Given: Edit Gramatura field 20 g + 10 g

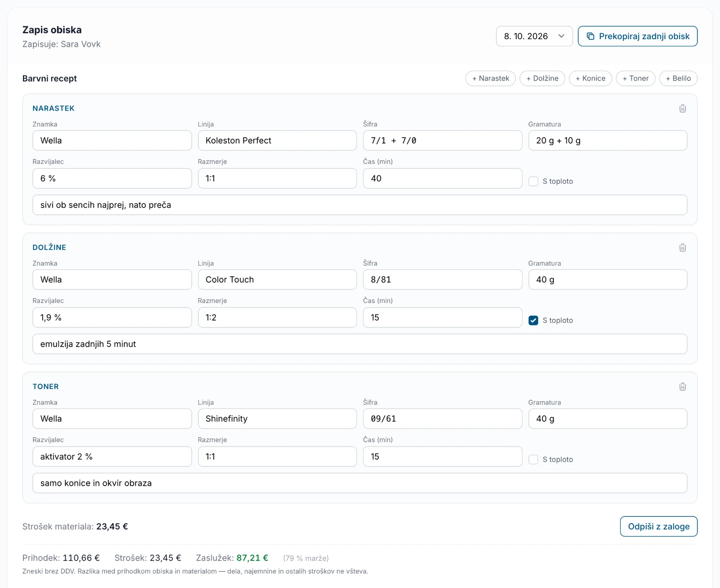Looking at the screenshot, I should click(x=607, y=140).
